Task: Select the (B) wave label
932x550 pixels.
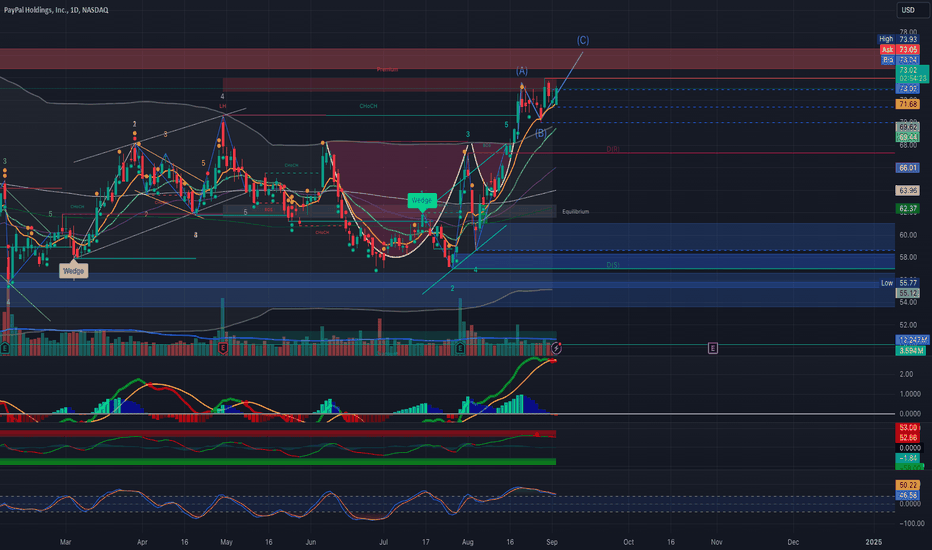Action: point(540,133)
